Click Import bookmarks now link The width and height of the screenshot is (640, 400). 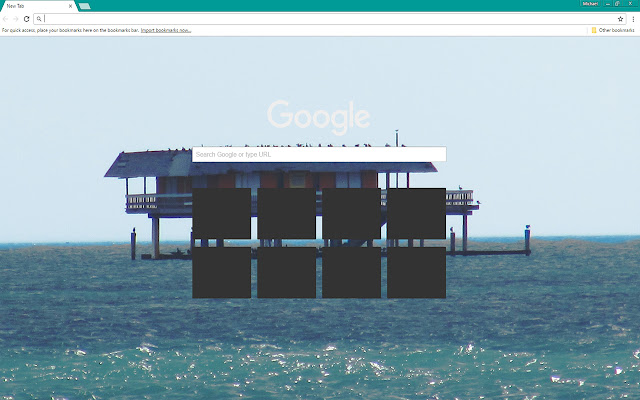(x=166, y=30)
